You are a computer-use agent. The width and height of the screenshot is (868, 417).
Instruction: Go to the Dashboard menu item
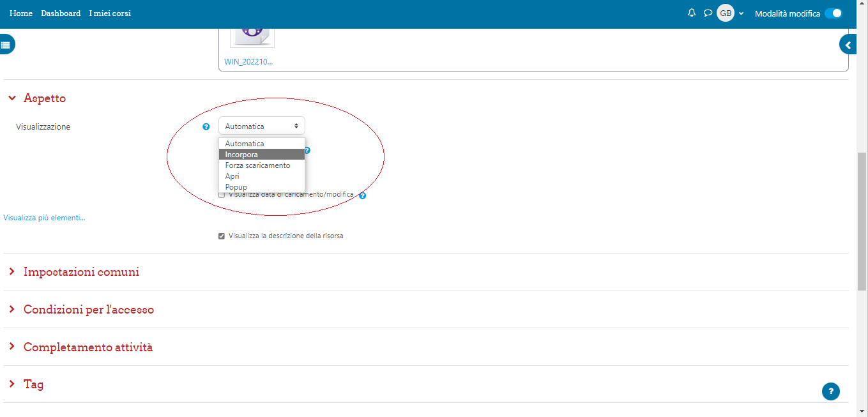coord(61,13)
